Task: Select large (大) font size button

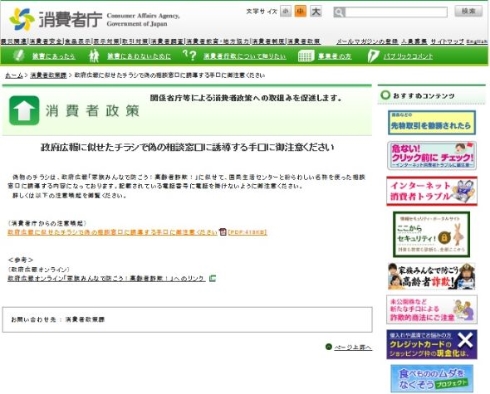Action: (x=315, y=12)
